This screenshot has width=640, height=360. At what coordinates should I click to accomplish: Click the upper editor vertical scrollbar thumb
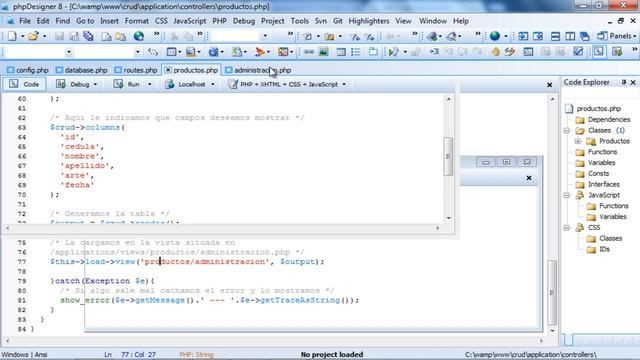tap(448, 156)
